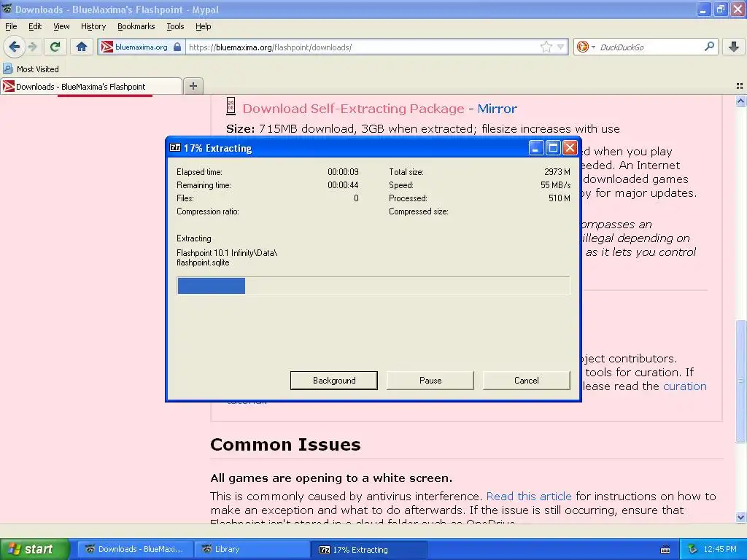Open the Tools menu
The width and height of the screenshot is (747, 560).
pos(175,26)
